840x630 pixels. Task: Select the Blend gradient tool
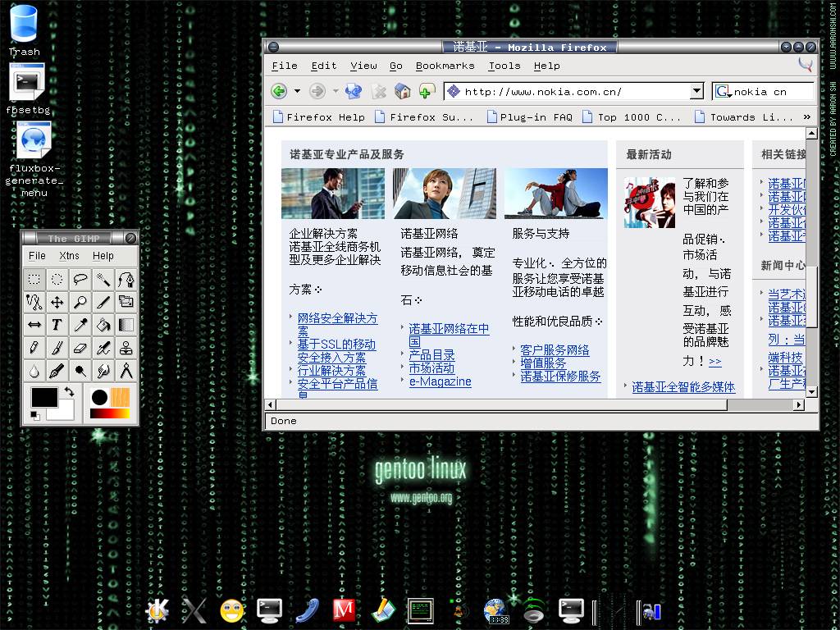tap(126, 325)
